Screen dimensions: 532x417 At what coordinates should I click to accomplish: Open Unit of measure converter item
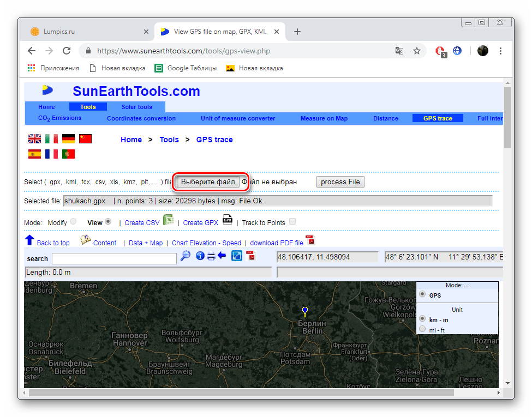point(238,118)
